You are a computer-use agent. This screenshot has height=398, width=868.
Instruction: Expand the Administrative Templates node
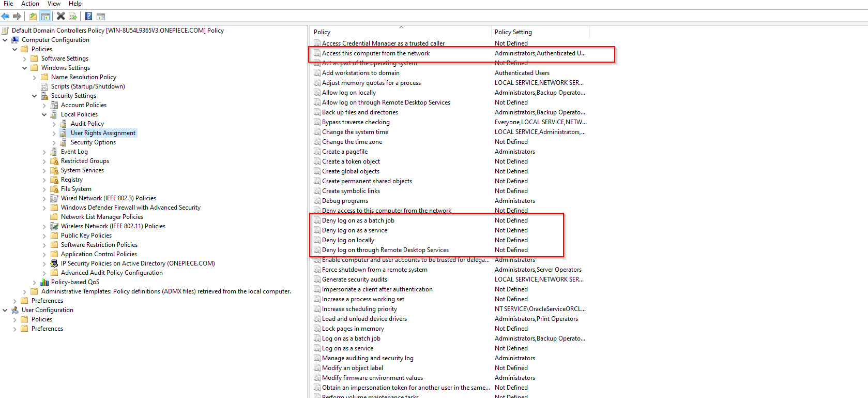[x=25, y=291]
